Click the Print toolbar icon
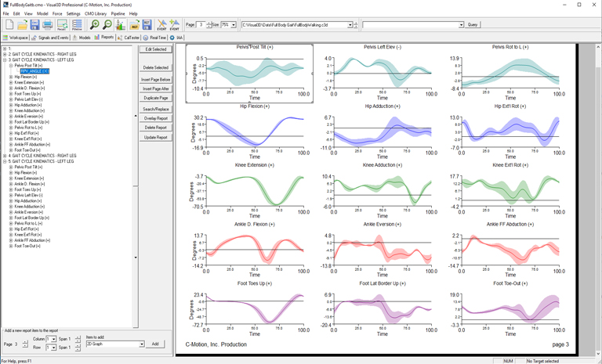Image resolution: width=602 pixels, height=364 pixels. (48, 25)
